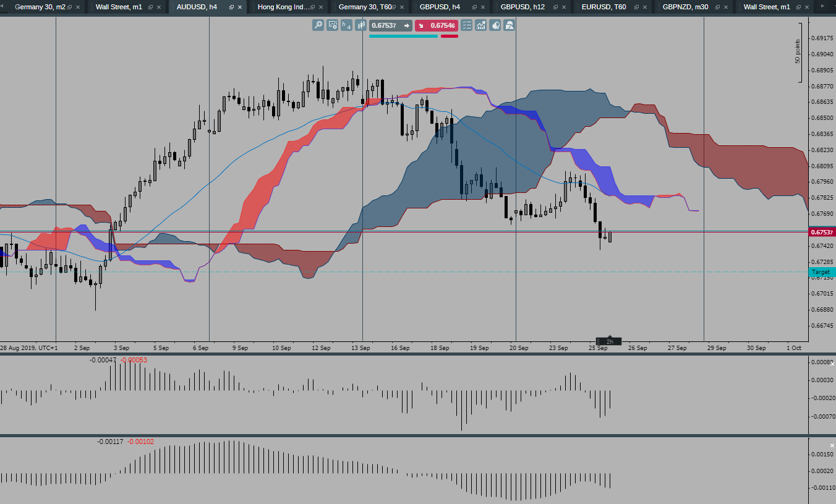
Task: Click the red buy button at 0.67546
Action: tap(437, 25)
